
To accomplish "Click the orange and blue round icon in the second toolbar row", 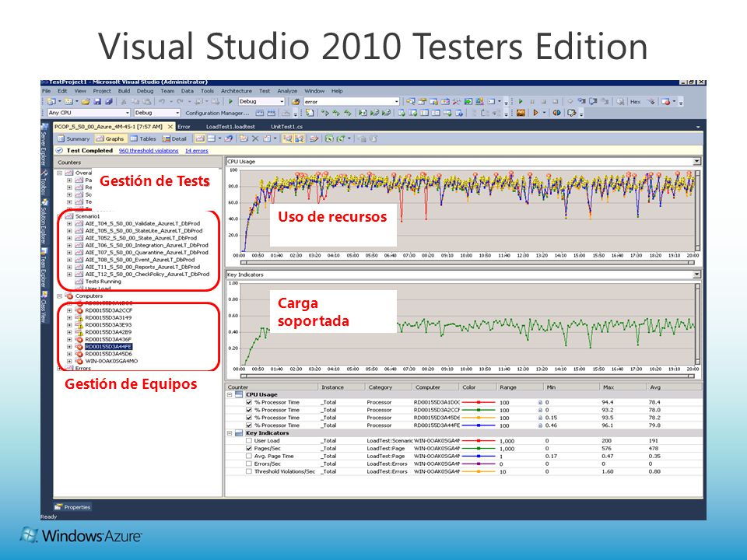I will [556, 113].
